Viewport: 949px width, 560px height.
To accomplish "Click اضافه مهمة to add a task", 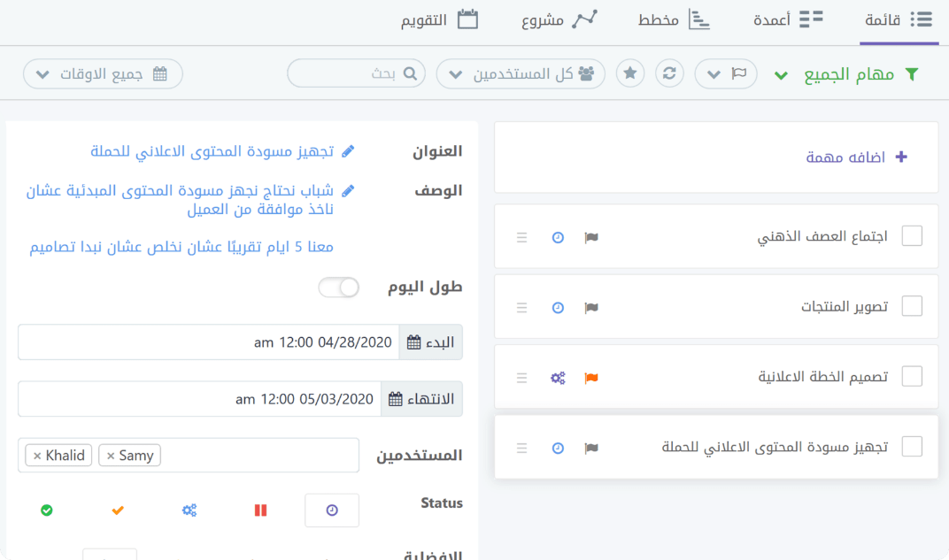I will pos(856,157).
